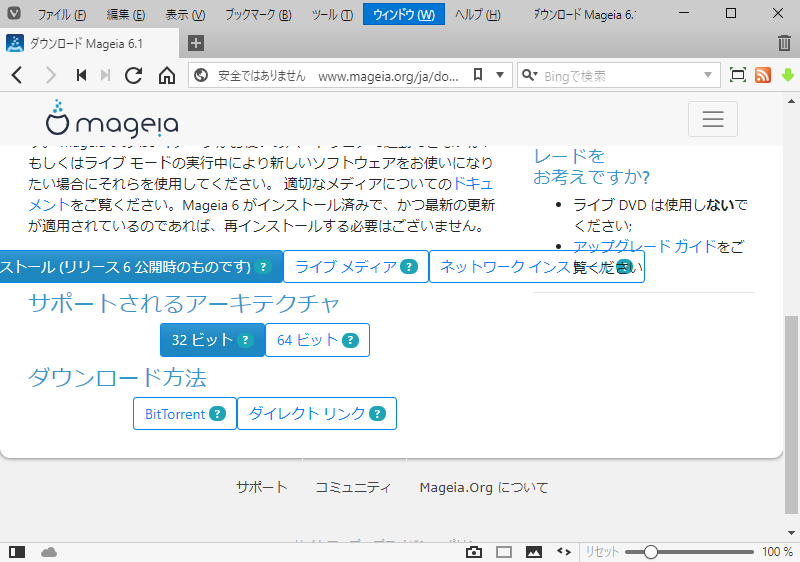Open the Vivaldi menu icon
This screenshot has width=800, height=562.
pos(14,13)
